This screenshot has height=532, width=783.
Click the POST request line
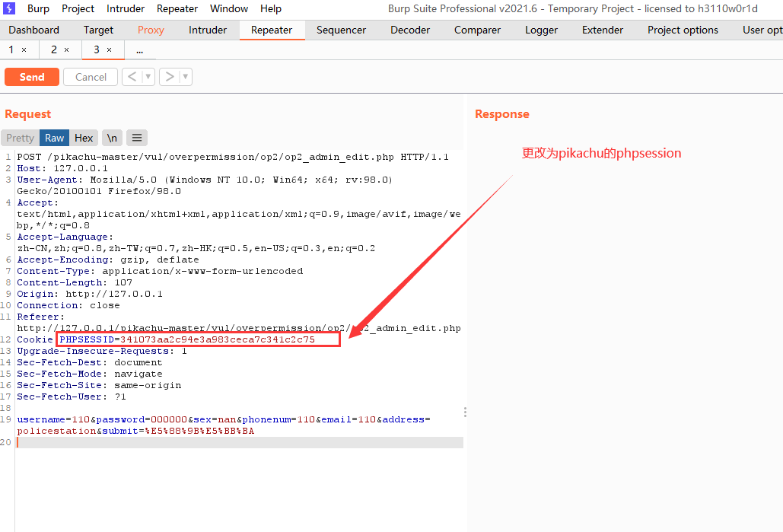tap(233, 157)
